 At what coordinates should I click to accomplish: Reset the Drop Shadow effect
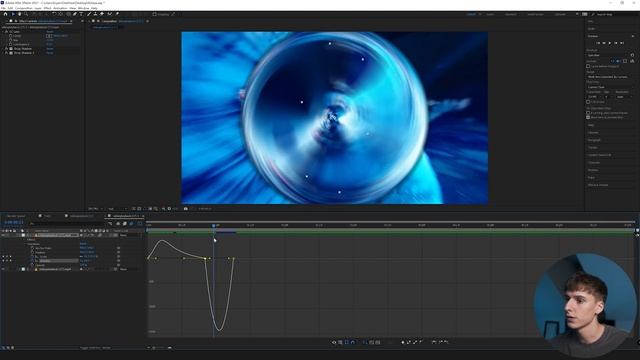[x=50, y=49]
